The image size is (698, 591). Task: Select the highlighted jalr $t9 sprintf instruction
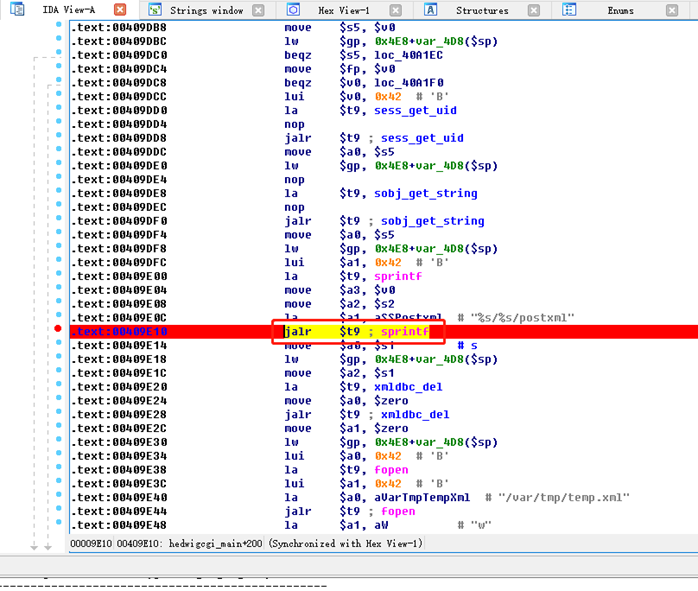(357, 332)
